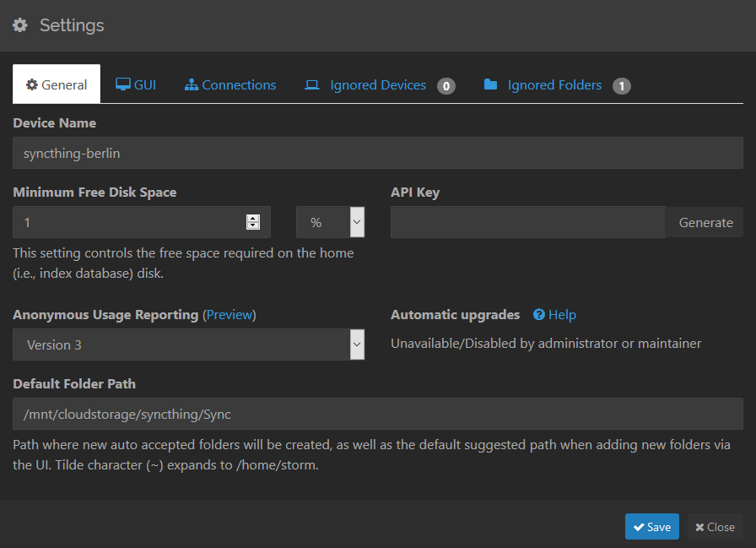Click the Minimum Free Disk Space stepper arrows
Viewport: 756px width, 548px height.
pos(253,222)
